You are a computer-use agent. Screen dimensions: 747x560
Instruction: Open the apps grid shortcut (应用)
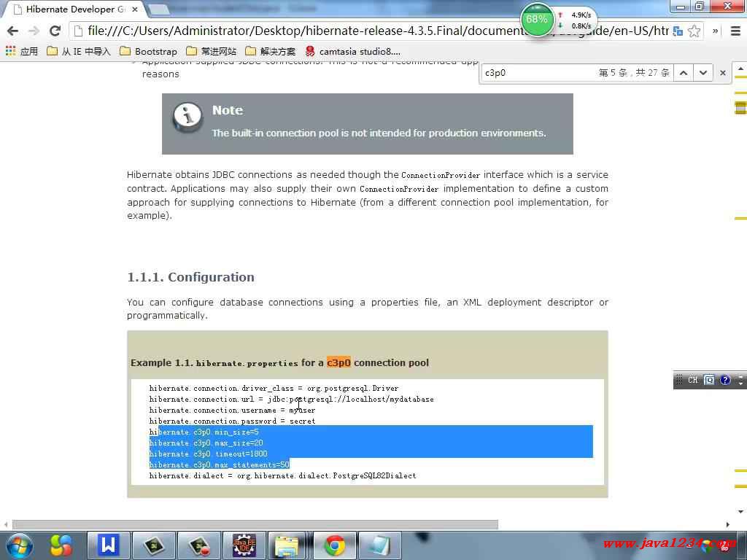coord(21,51)
